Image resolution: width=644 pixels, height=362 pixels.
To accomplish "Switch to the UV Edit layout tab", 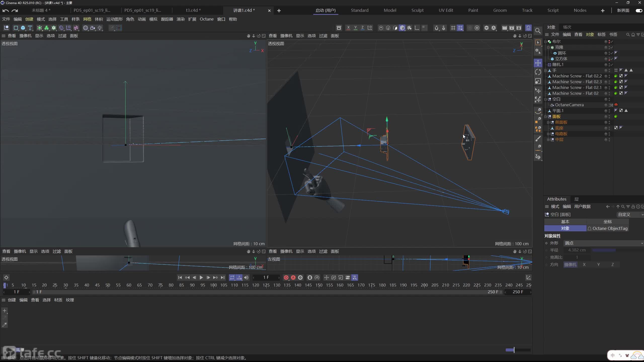I will [446, 10].
